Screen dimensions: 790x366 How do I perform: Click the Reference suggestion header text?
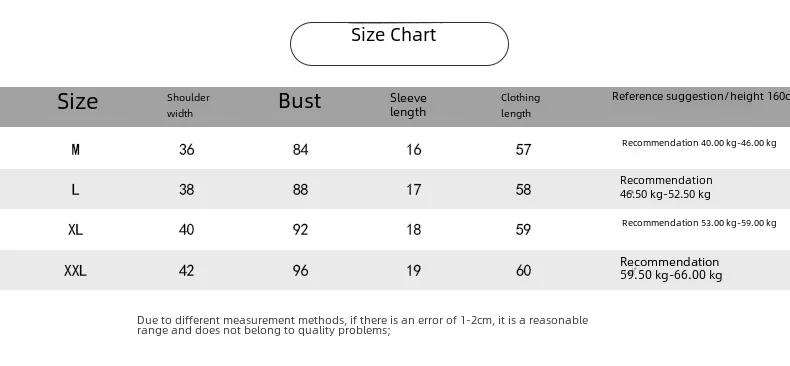click(x=701, y=96)
